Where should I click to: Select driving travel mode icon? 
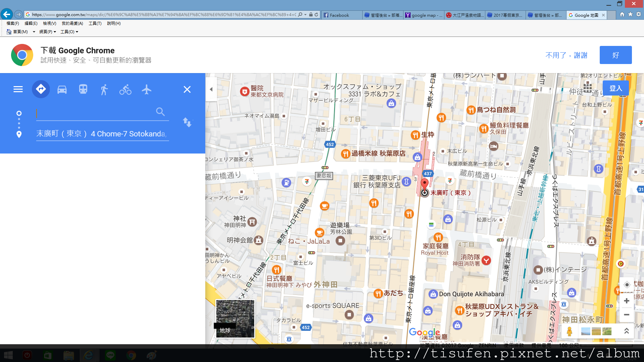click(x=62, y=89)
